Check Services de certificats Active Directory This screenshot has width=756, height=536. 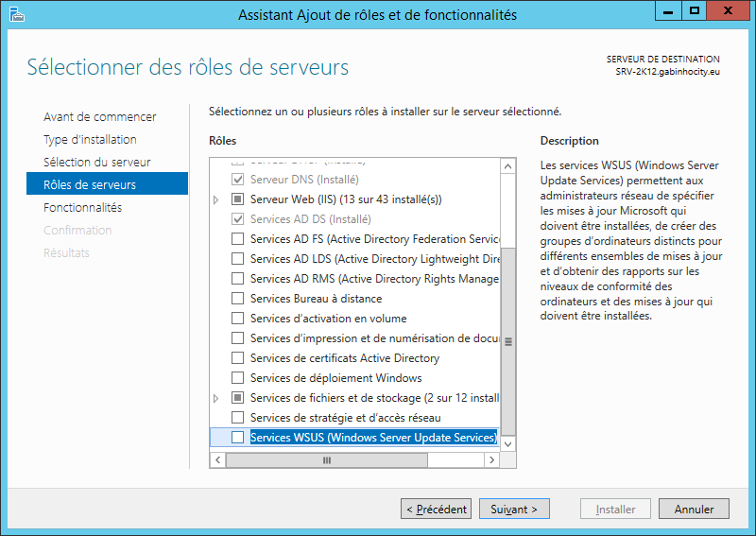pos(238,357)
